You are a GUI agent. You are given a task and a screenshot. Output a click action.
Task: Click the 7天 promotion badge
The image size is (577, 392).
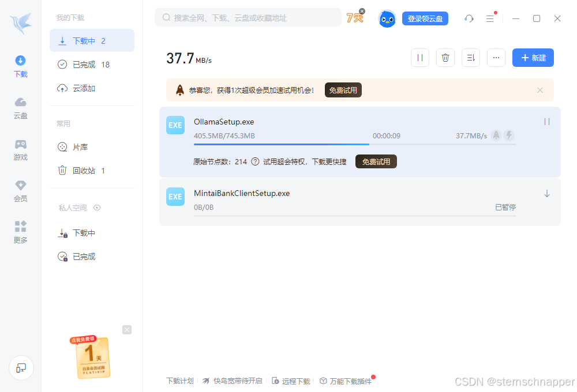[x=355, y=18]
